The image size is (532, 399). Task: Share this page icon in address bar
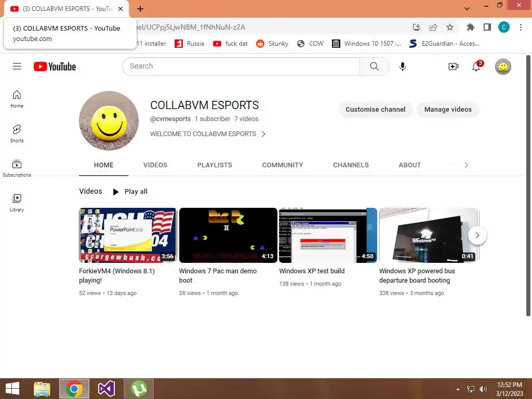(433, 27)
